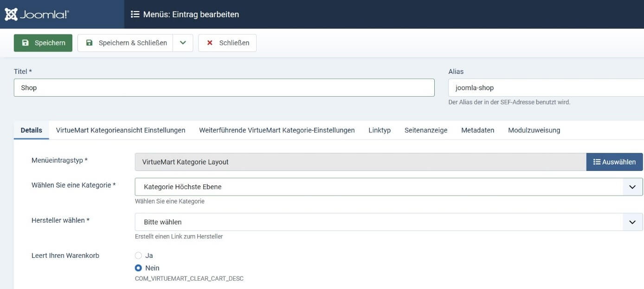The height and width of the screenshot is (289, 644).
Task: Click the Auswählen menu type button
Action: coord(615,162)
